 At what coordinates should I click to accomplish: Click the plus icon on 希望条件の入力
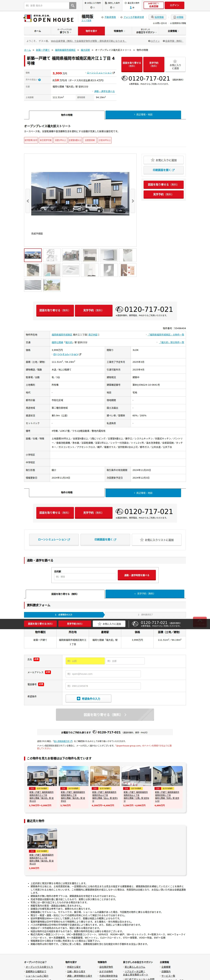click(79, 698)
